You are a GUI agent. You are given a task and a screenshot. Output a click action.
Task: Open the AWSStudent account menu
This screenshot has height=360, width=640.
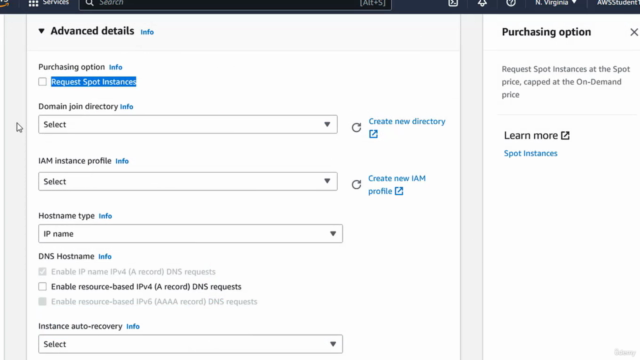tap(618, 3)
